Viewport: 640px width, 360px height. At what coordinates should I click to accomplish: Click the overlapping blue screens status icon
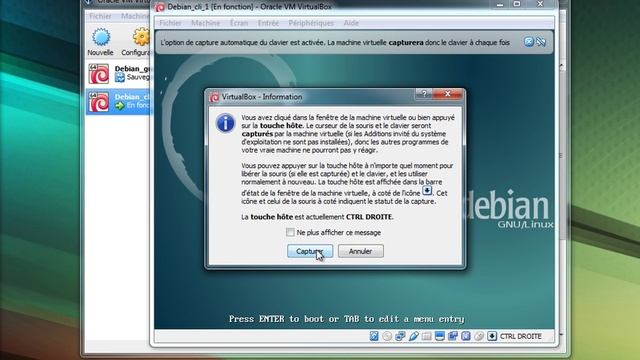coord(453,336)
